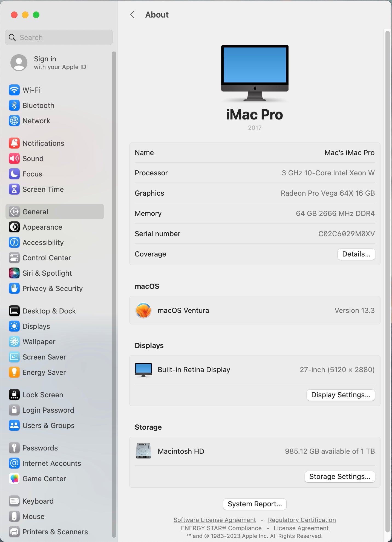Click the macOS Ventura logo icon
The image size is (392, 542).
(x=143, y=310)
